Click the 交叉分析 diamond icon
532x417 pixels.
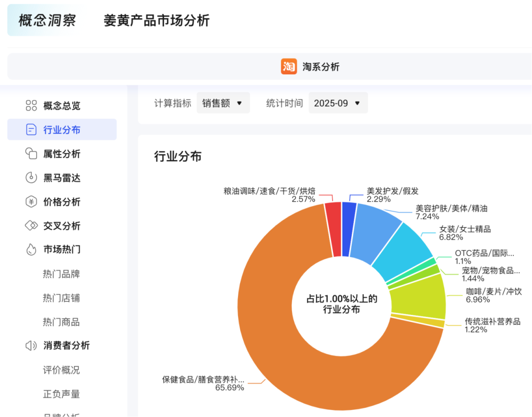[31, 226]
